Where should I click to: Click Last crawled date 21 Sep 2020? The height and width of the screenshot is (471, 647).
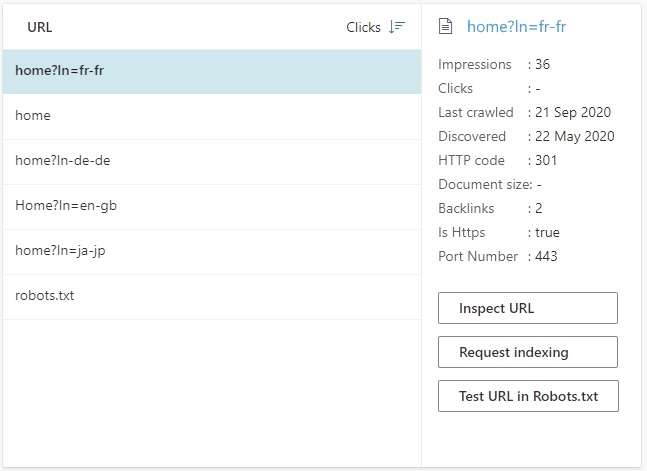point(573,112)
